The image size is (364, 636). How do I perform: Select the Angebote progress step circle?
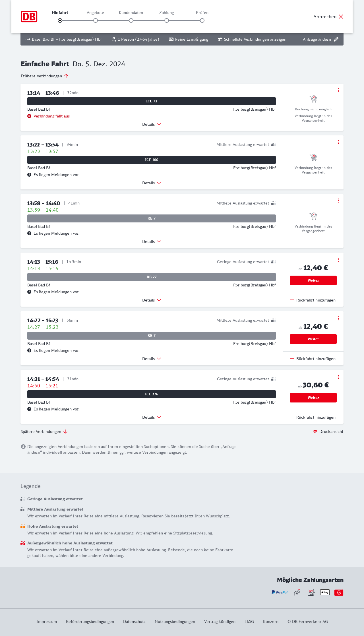tap(96, 20)
